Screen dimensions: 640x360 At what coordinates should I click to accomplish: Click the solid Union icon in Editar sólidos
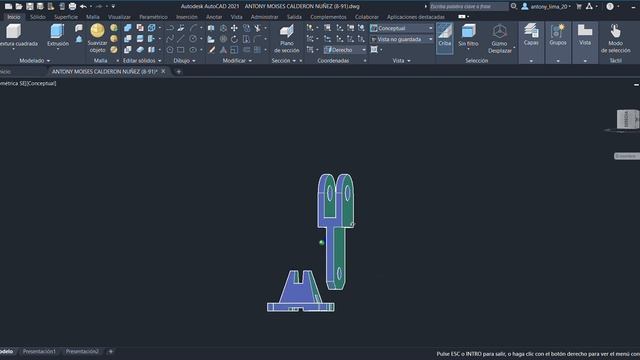(x=128, y=28)
